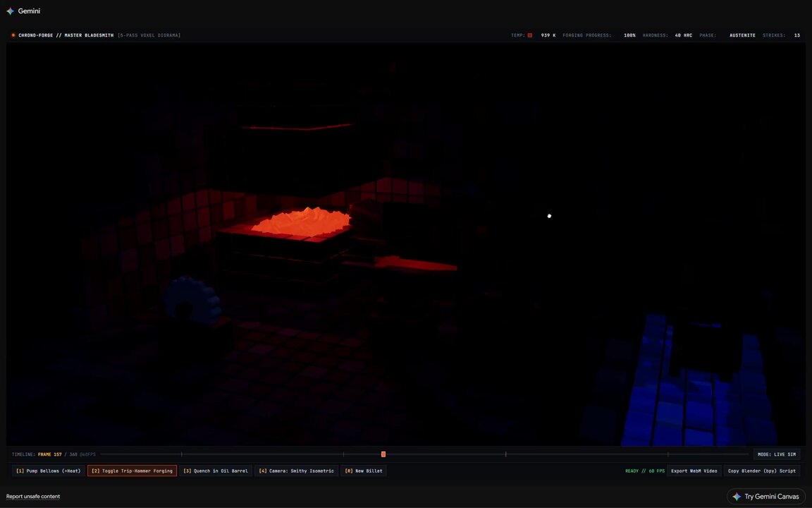Viewport: 812px width, 508px height.
Task: Click the 'Gemini' wordmark at top left
Action: (x=29, y=11)
